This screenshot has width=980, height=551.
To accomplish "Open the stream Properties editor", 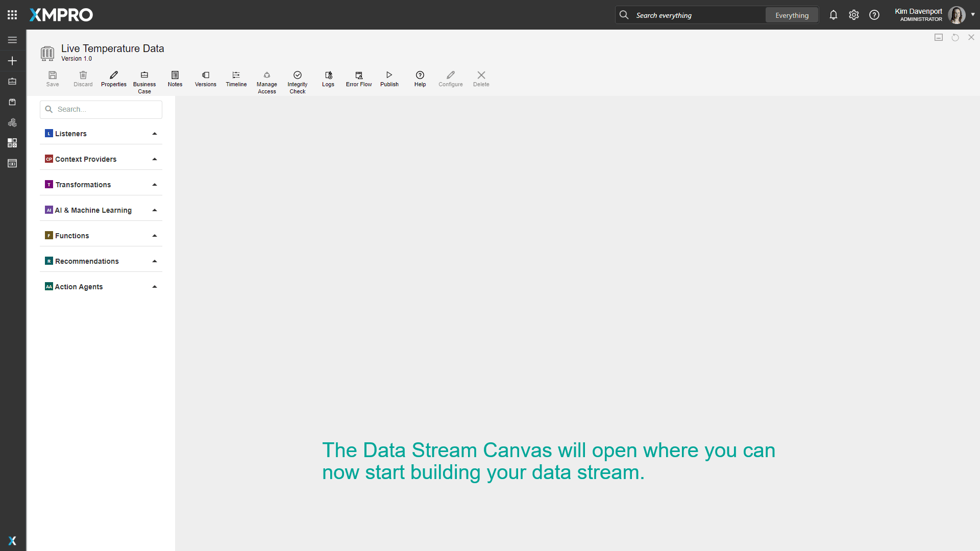I will (113, 79).
